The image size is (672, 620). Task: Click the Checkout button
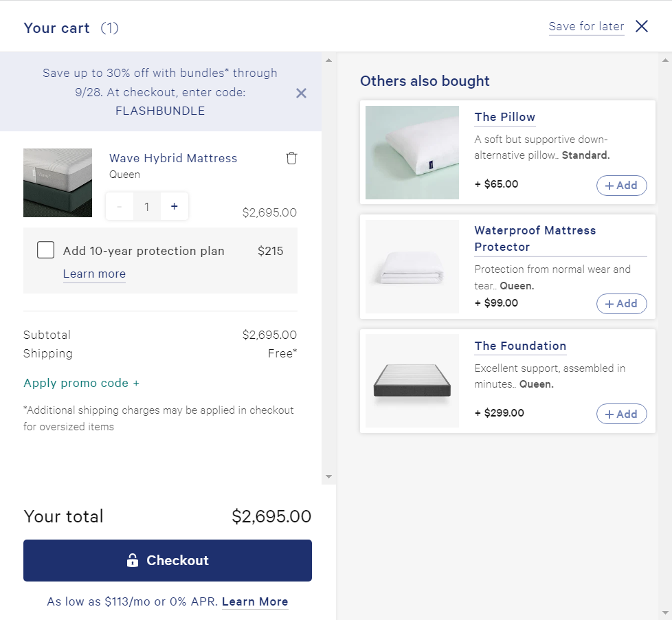[168, 560]
